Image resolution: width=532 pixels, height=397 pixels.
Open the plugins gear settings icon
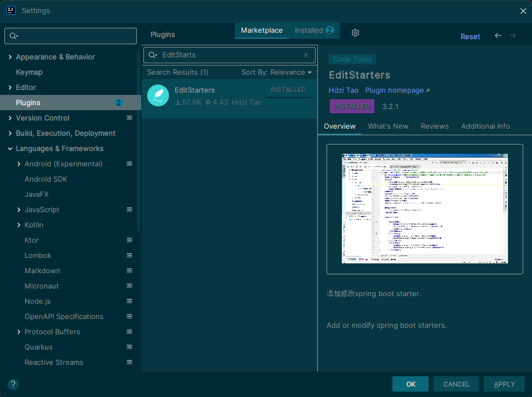tap(355, 33)
